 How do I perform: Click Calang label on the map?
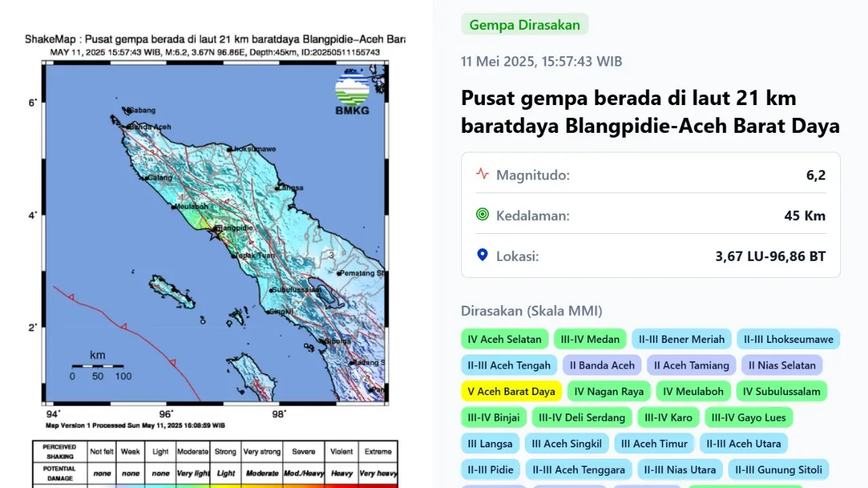pos(161,178)
